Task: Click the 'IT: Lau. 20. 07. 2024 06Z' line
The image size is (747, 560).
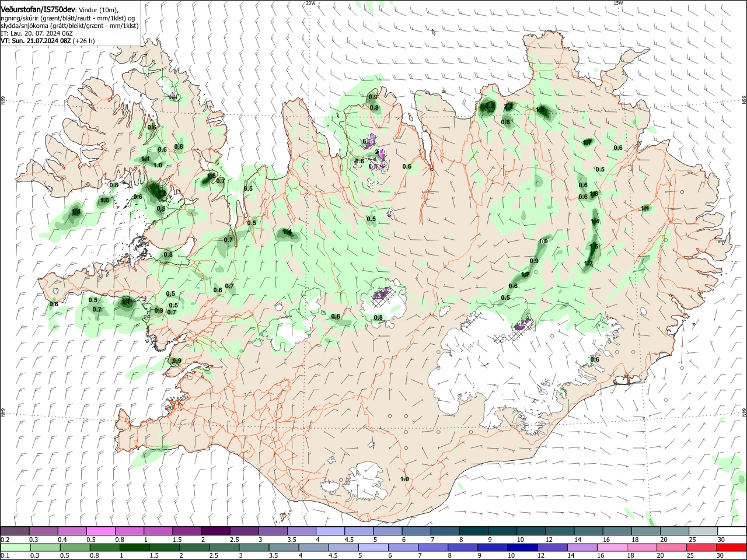Action: (x=37, y=33)
